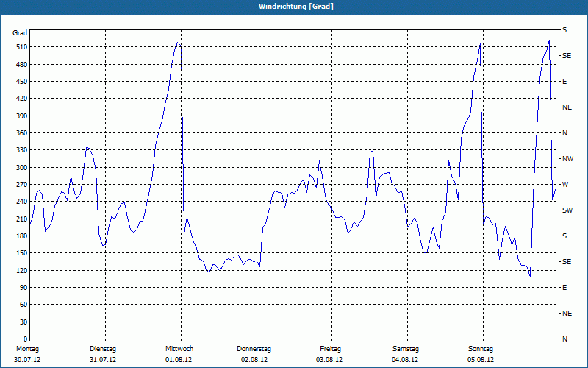588x368 pixels.
Task: Select the date 30.07.12
Action: click(x=27, y=360)
